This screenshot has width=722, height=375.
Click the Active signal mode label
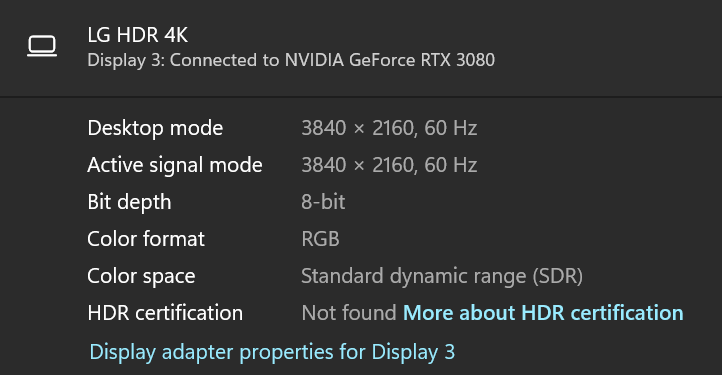pyautogui.click(x=175, y=165)
